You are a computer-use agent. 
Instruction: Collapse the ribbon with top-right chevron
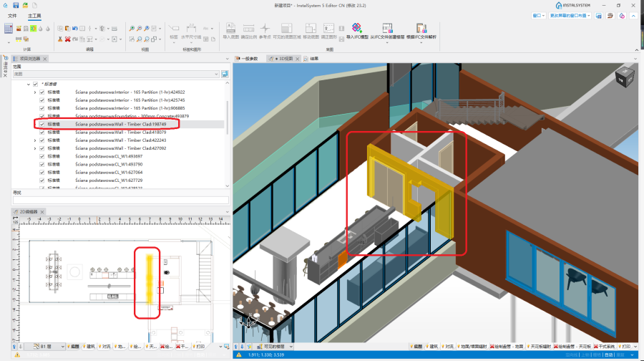click(633, 16)
